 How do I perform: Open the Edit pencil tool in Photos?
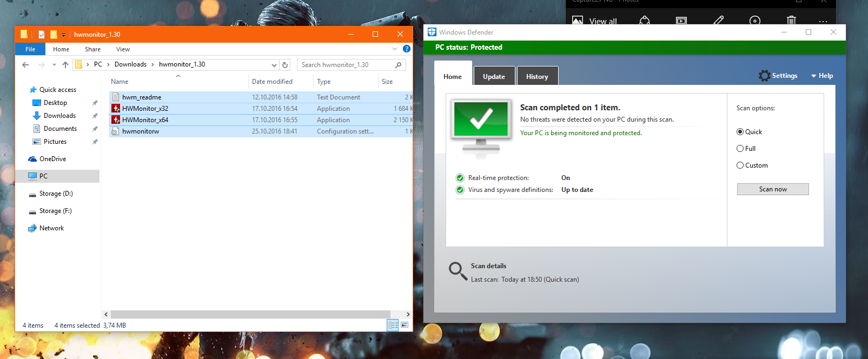pos(718,21)
